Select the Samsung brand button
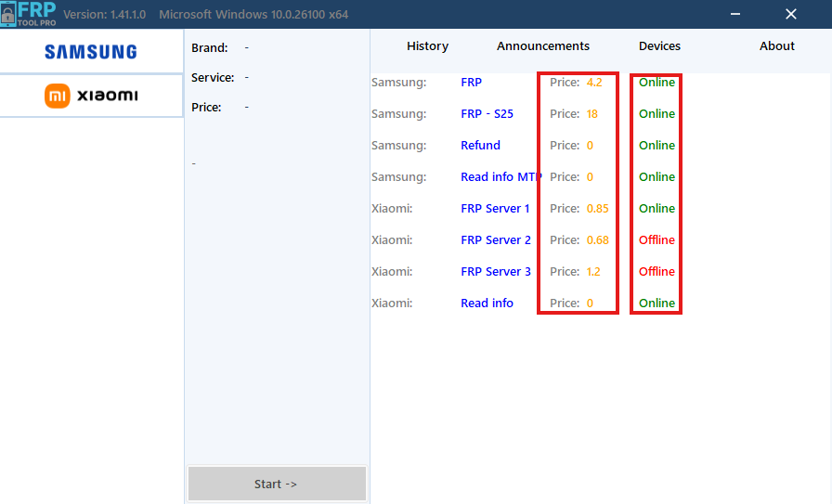 click(x=91, y=51)
